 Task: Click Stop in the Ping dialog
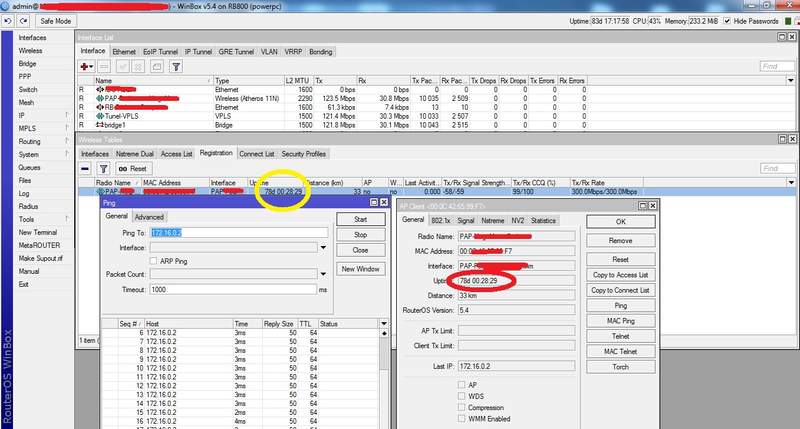coord(361,235)
